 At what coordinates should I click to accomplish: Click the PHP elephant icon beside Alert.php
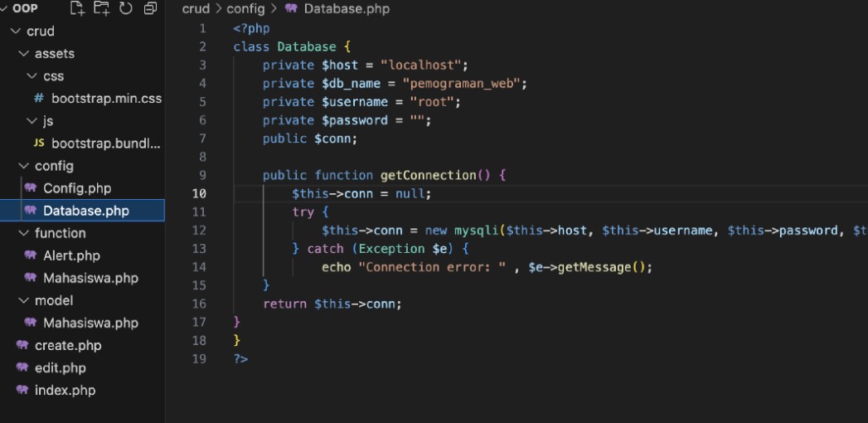31,255
